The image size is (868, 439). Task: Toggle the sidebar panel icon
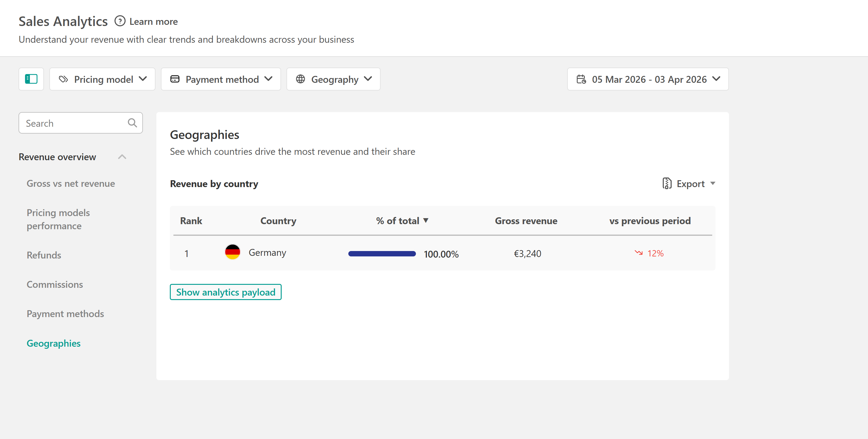31,79
